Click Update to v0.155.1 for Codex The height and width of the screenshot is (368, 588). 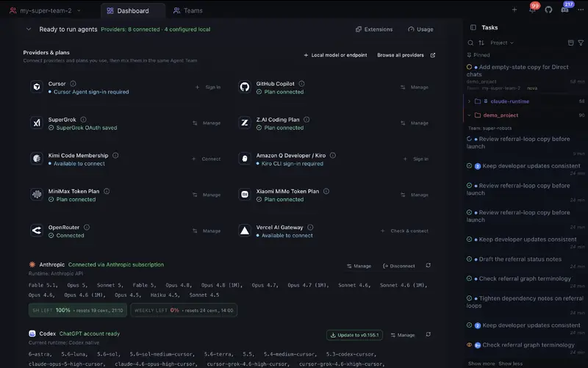(354, 335)
